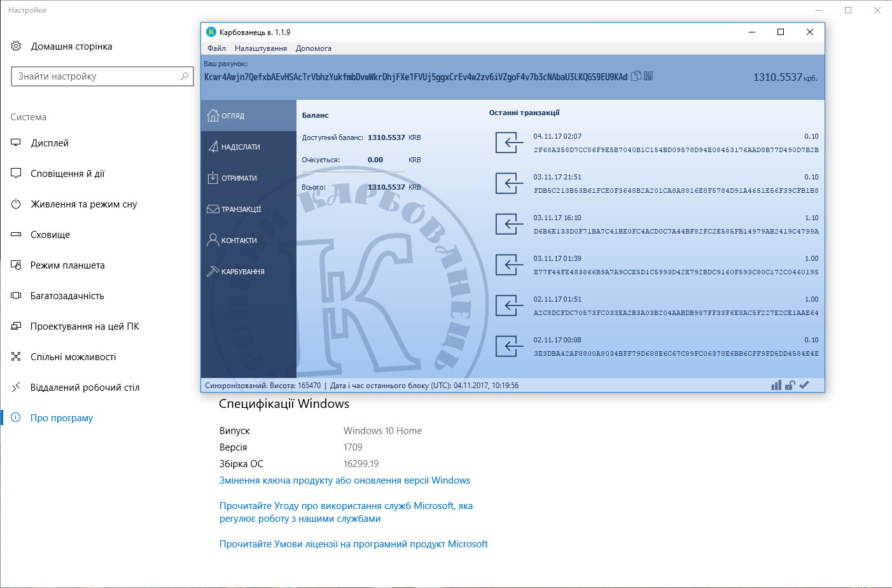Copy the wallet address with the copy icon

pos(636,76)
